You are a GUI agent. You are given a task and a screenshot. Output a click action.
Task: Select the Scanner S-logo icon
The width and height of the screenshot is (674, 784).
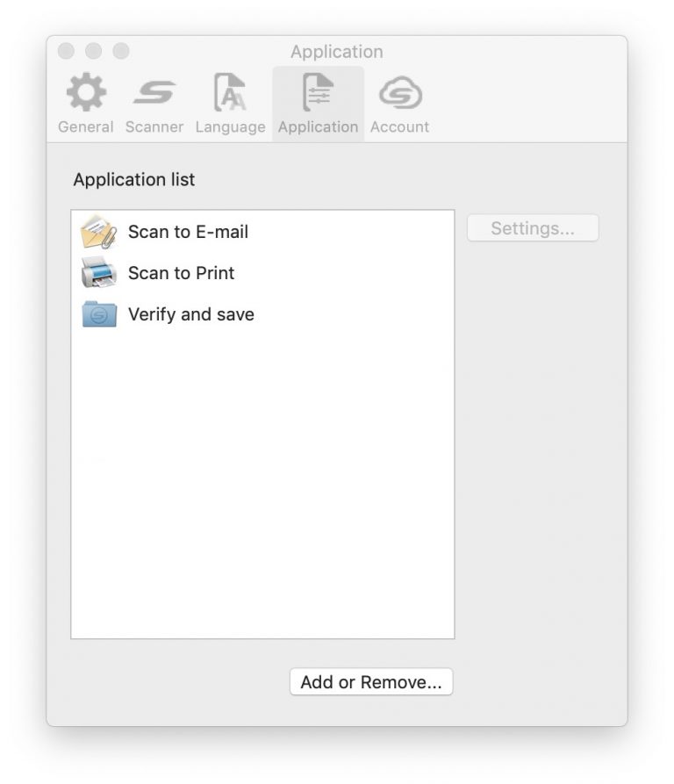pyautogui.click(x=154, y=92)
